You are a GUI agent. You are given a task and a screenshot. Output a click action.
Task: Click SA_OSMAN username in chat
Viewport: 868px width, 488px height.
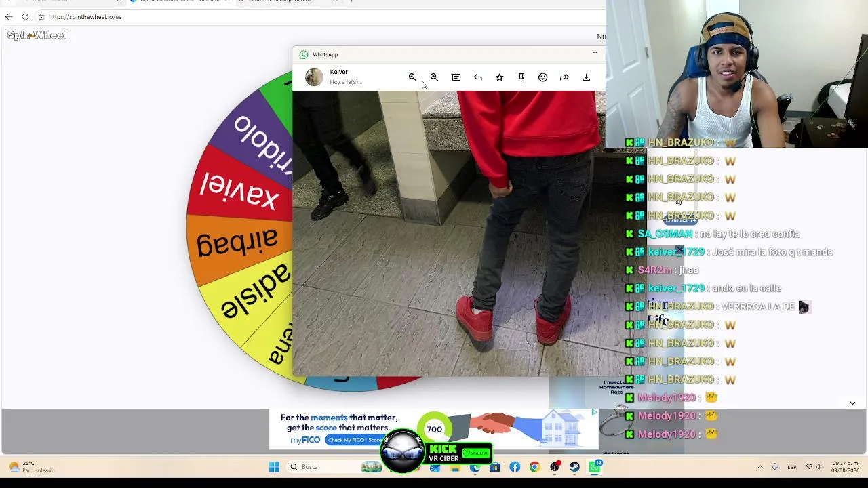click(x=665, y=234)
